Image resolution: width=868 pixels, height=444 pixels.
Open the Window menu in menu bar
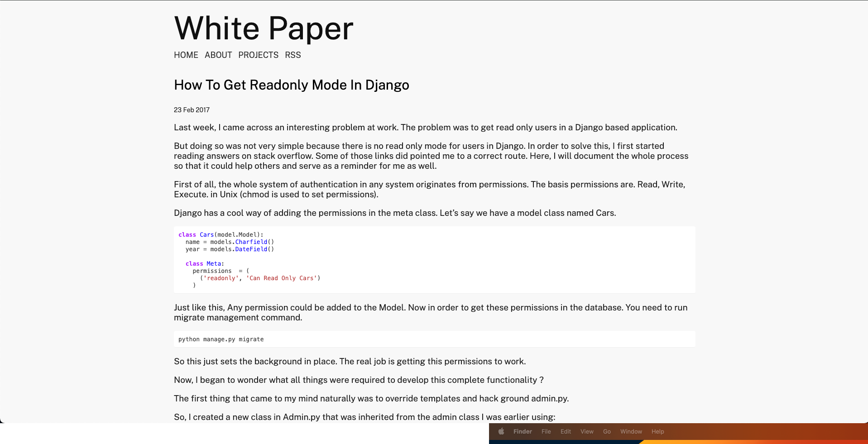pyautogui.click(x=631, y=432)
